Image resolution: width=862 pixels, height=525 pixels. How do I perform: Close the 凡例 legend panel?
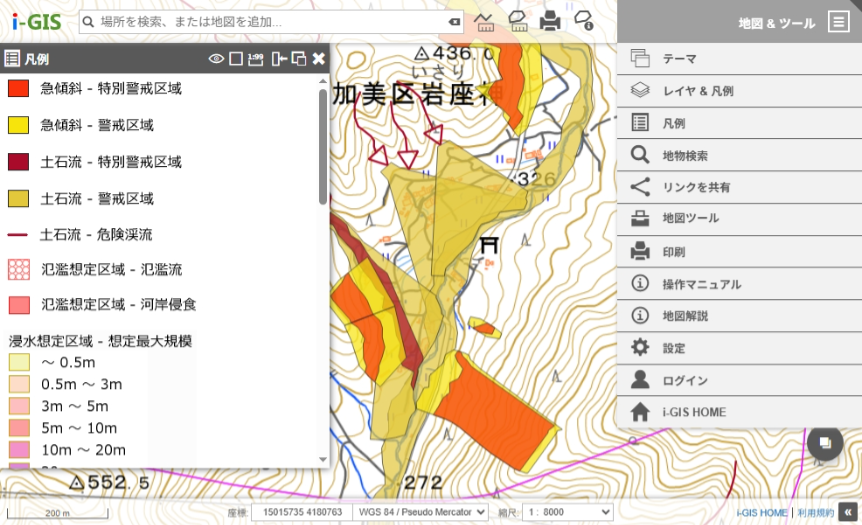[318, 58]
